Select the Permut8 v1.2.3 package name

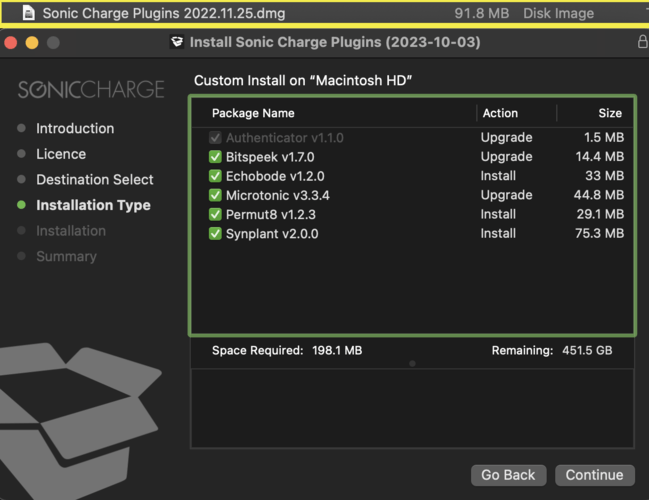pos(271,214)
